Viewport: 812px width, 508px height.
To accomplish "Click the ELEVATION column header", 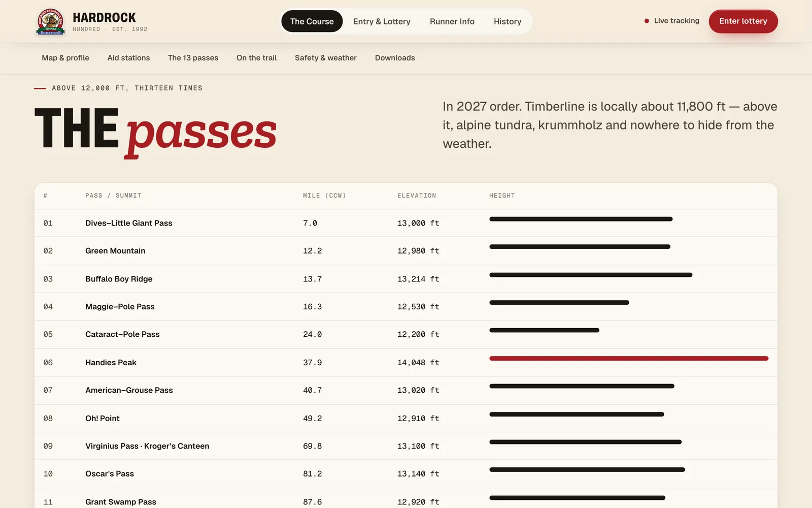I will [417, 196].
